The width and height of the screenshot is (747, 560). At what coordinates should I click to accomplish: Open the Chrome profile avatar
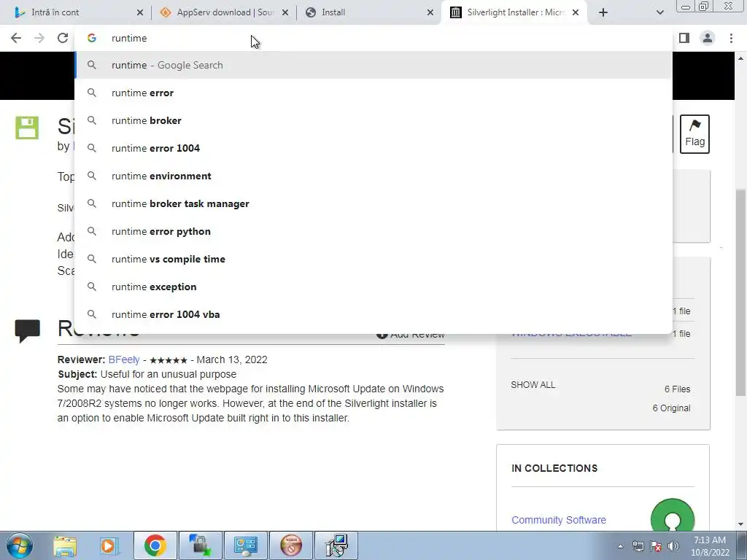708,38
